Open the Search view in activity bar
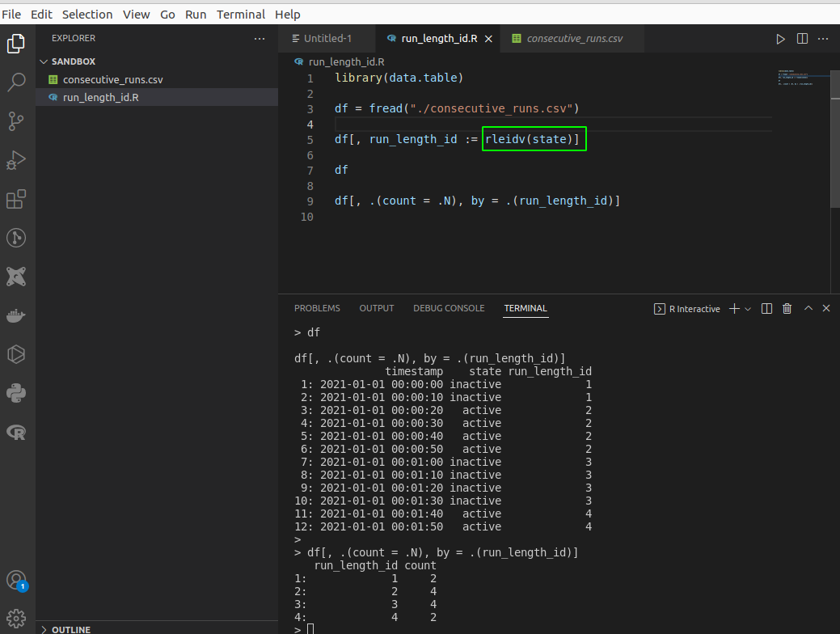The image size is (840, 634). pos(16,82)
